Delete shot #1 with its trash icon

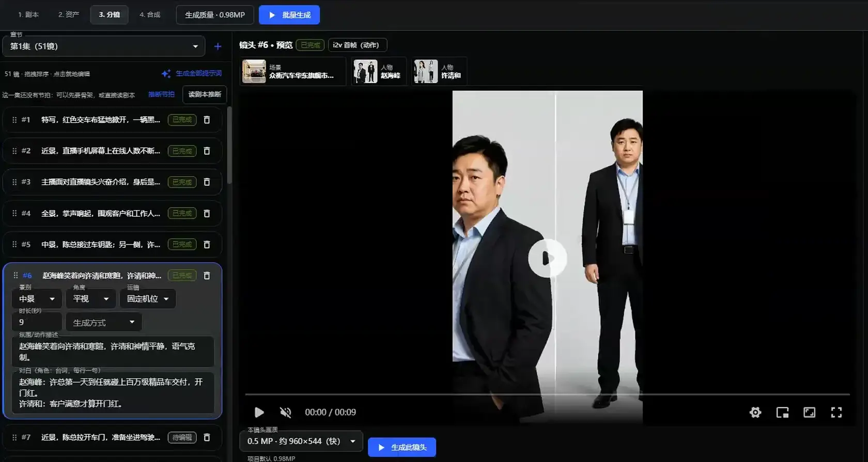pyautogui.click(x=207, y=120)
